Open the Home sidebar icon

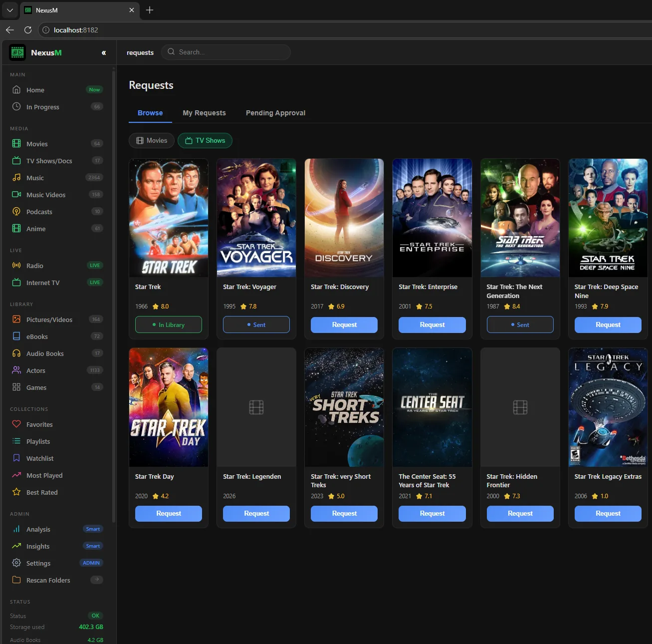[16, 90]
